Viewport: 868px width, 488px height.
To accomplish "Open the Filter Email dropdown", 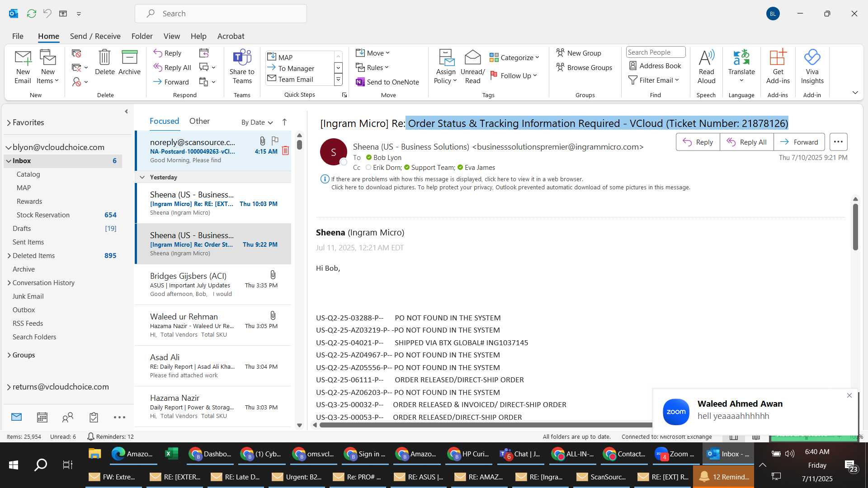I will coord(654,80).
